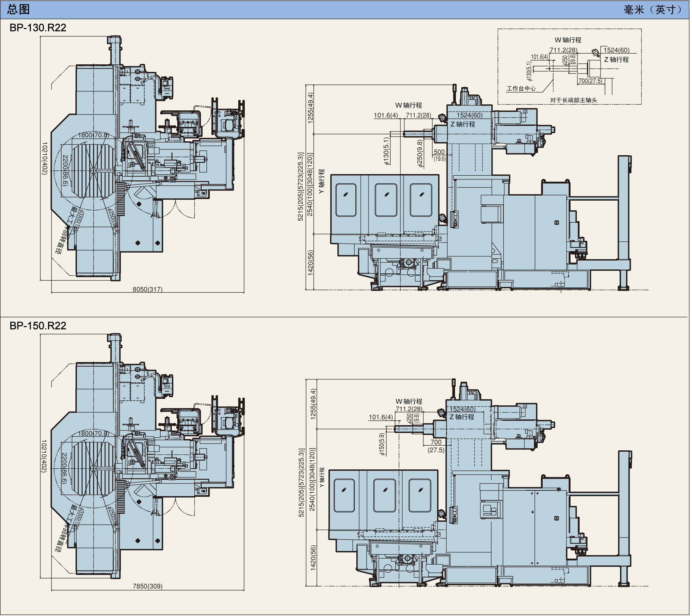Click rotary table center in BP-130 plan view
Image resolution: width=692 pixels, height=616 pixels.
pos(94,171)
